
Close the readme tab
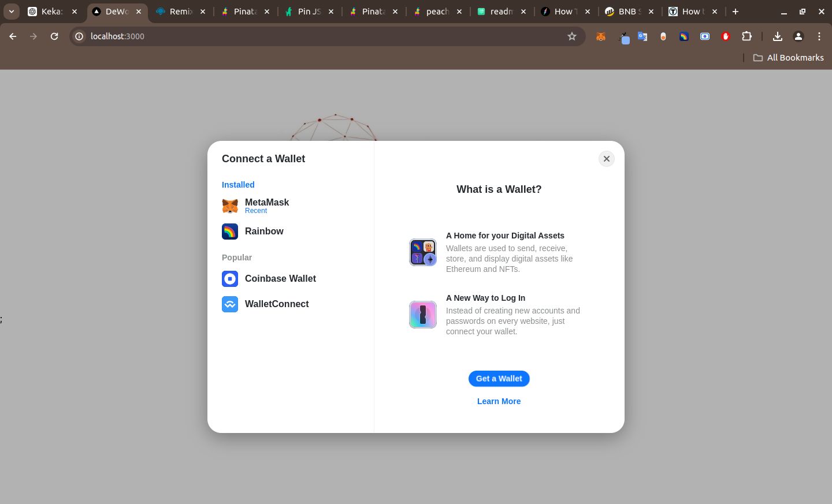(x=523, y=12)
